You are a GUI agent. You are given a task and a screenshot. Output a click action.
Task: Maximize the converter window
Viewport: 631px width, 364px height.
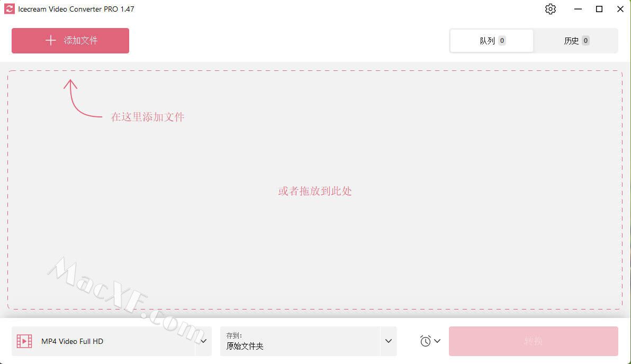point(599,9)
